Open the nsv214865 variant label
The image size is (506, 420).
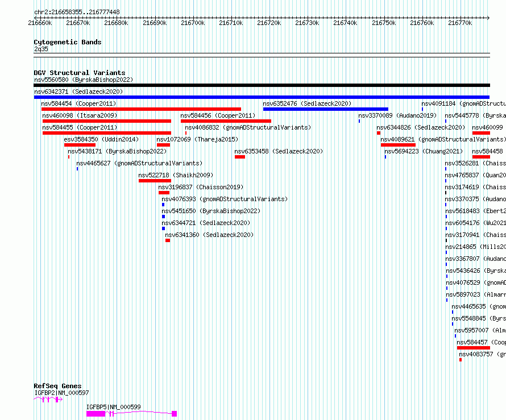(x=475, y=247)
